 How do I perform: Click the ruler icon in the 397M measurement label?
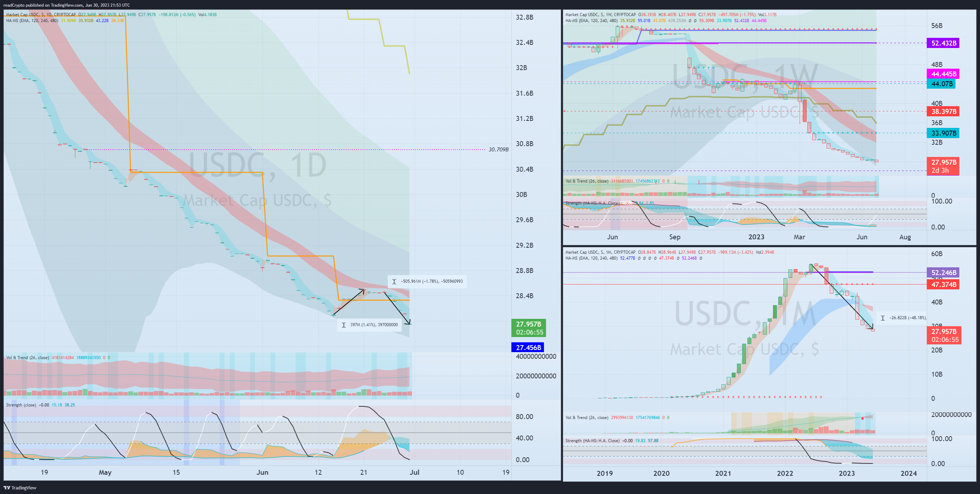point(344,325)
